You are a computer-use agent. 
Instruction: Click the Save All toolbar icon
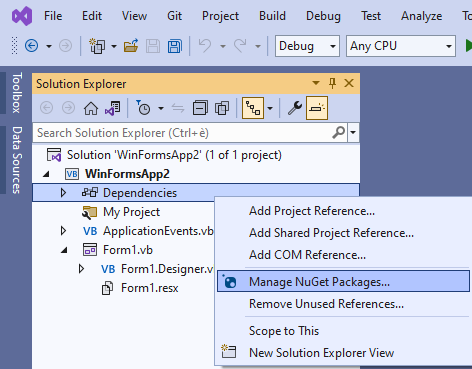tap(175, 46)
